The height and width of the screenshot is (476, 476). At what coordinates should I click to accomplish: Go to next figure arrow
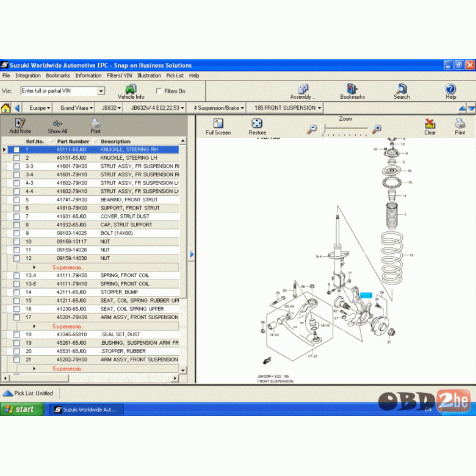472,108
